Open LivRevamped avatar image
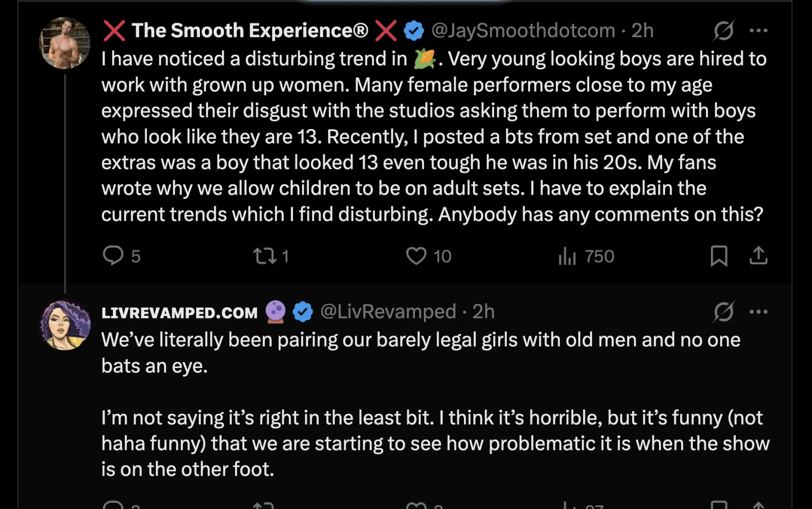Viewport: 812px width, 509px height. (x=65, y=325)
